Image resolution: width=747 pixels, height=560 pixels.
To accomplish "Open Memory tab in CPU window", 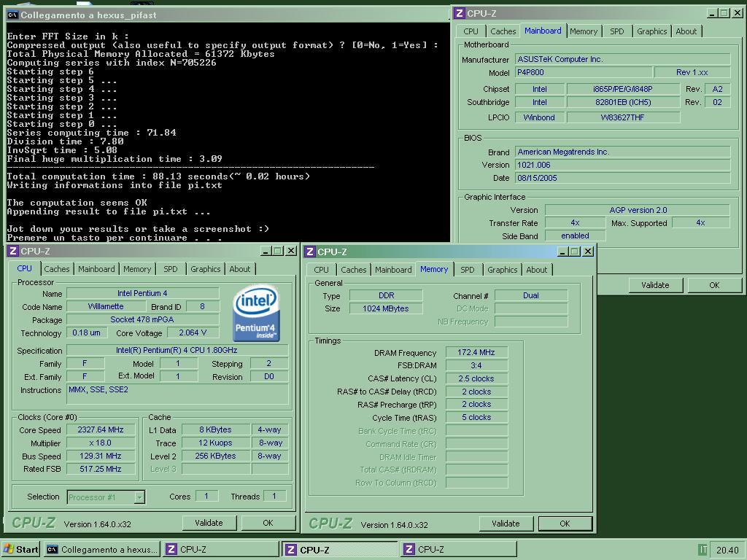I will click(x=137, y=269).
